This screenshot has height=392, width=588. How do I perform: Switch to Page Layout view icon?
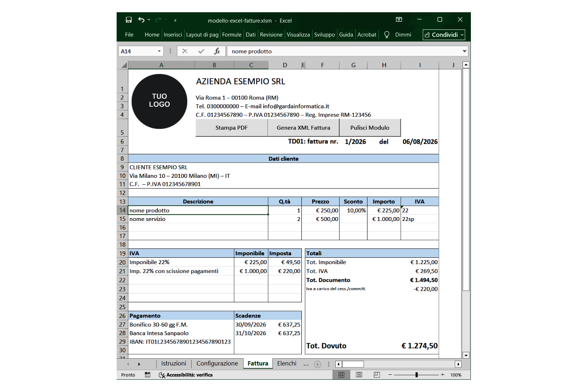click(x=359, y=375)
